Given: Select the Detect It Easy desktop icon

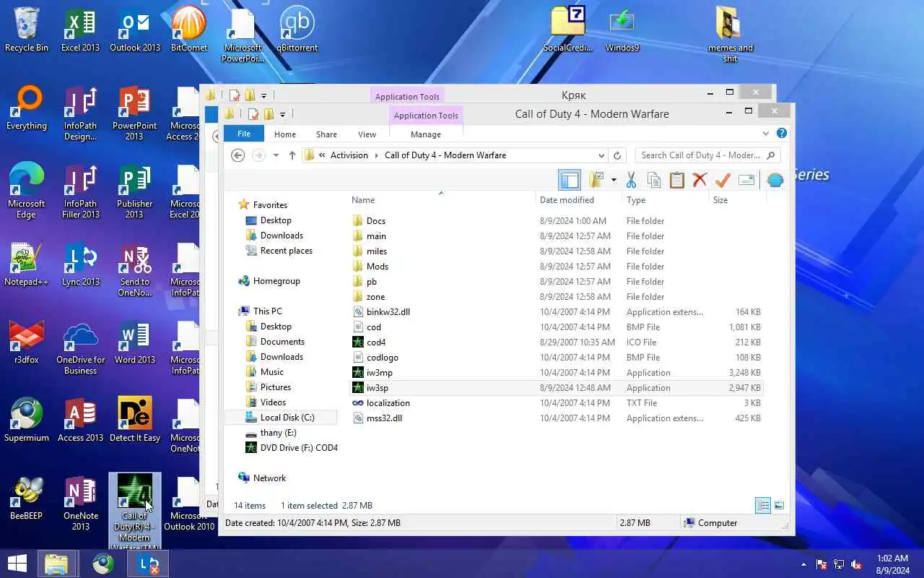Looking at the screenshot, I should [135, 420].
